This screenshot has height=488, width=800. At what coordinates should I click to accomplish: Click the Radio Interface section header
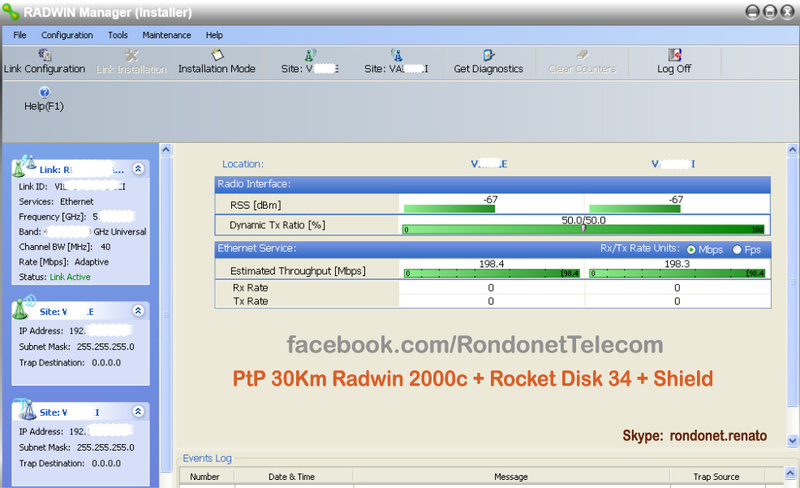click(492, 184)
